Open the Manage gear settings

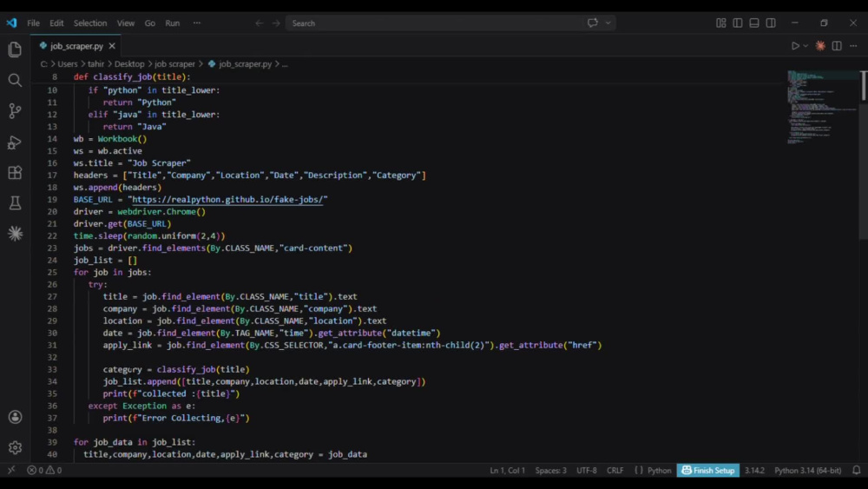coord(15,447)
